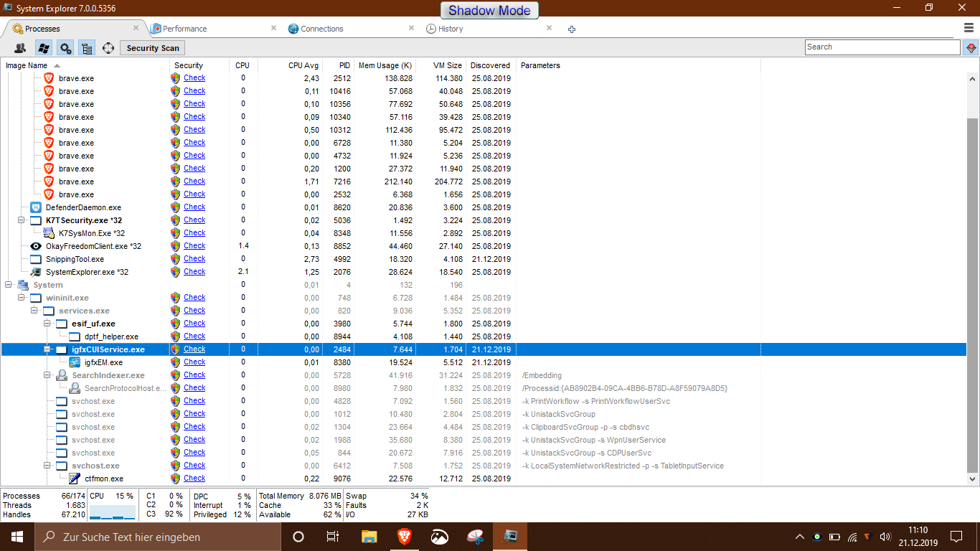Click Check link for K7TSecurity.exe
980x551 pixels.
tap(194, 220)
